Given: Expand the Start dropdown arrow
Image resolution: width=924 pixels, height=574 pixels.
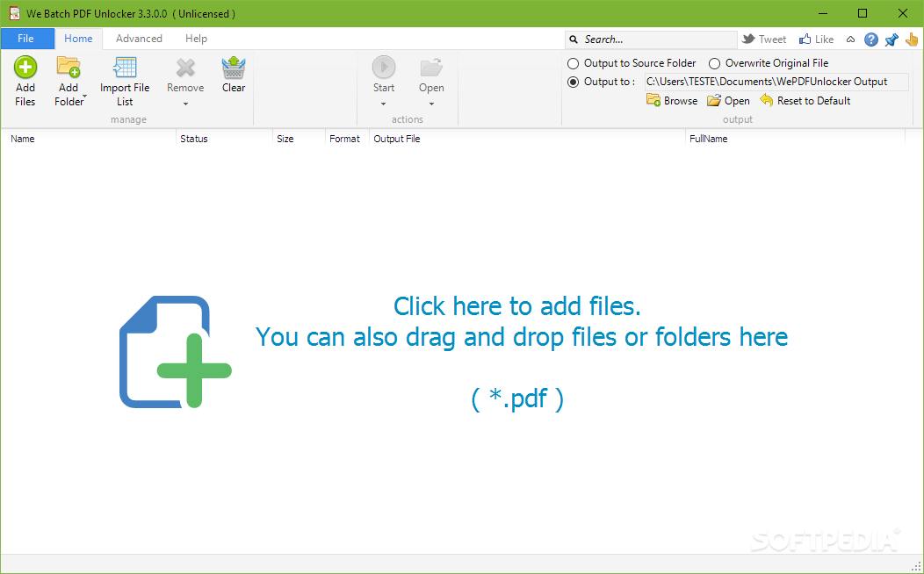Looking at the screenshot, I should click(384, 104).
